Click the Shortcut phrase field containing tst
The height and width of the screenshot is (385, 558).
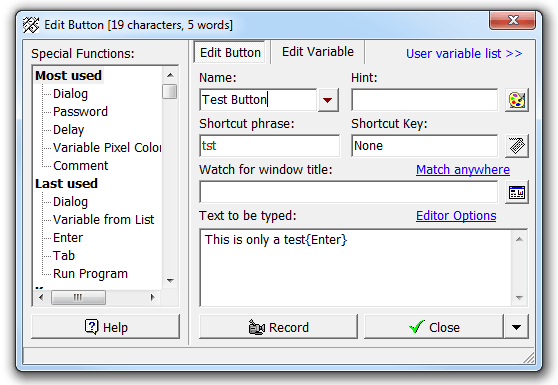[x=269, y=146]
